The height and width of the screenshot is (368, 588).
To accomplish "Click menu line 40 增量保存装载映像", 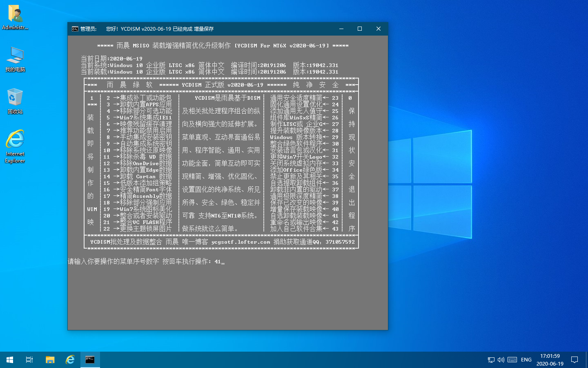I will tap(304, 209).
